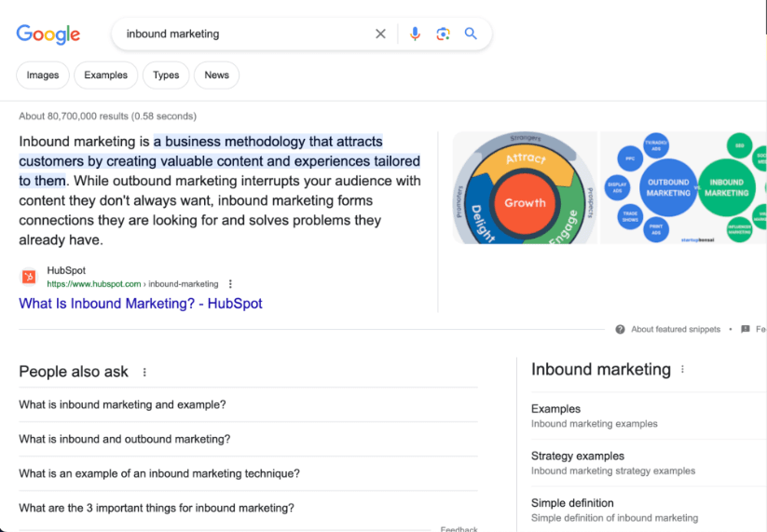The height and width of the screenshot is (532, 767).
Task: Click the inbound marketing search field
Action: [x=242, y=34]
